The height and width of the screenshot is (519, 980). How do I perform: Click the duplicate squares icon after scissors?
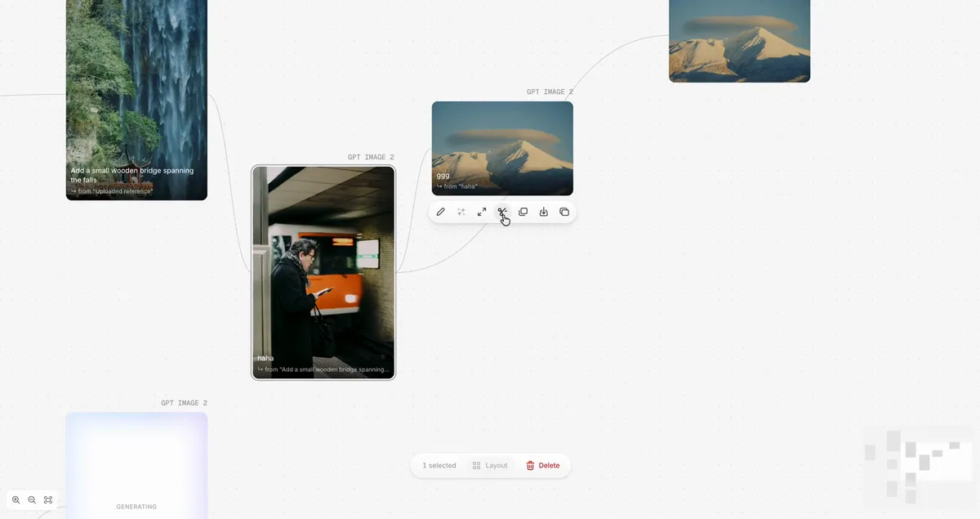[523, 212]
